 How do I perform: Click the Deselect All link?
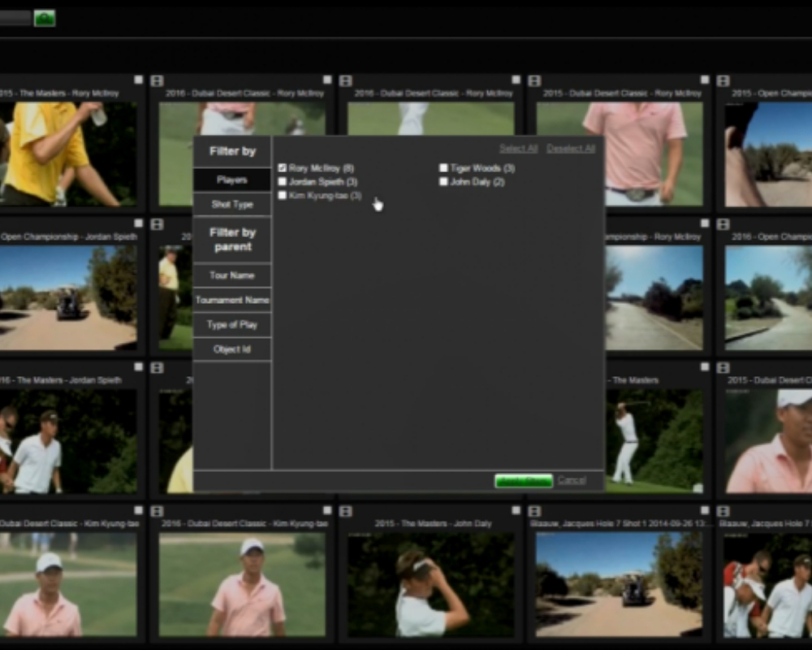click(571, 149)
